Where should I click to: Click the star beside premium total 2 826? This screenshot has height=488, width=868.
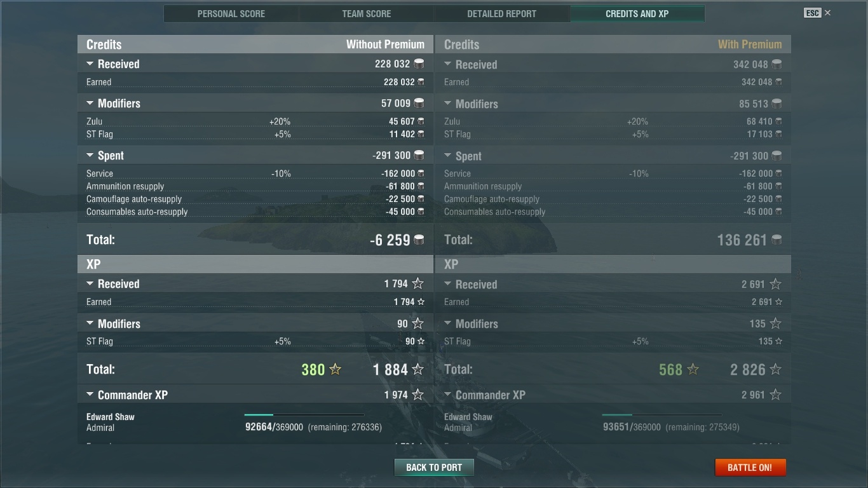coord(775,369)
